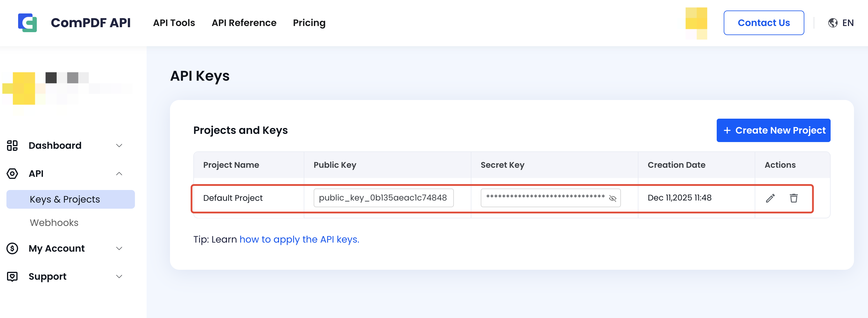Expand the Dashboard section
This screenshot has width=868, height=318.
tap(119, 145)
